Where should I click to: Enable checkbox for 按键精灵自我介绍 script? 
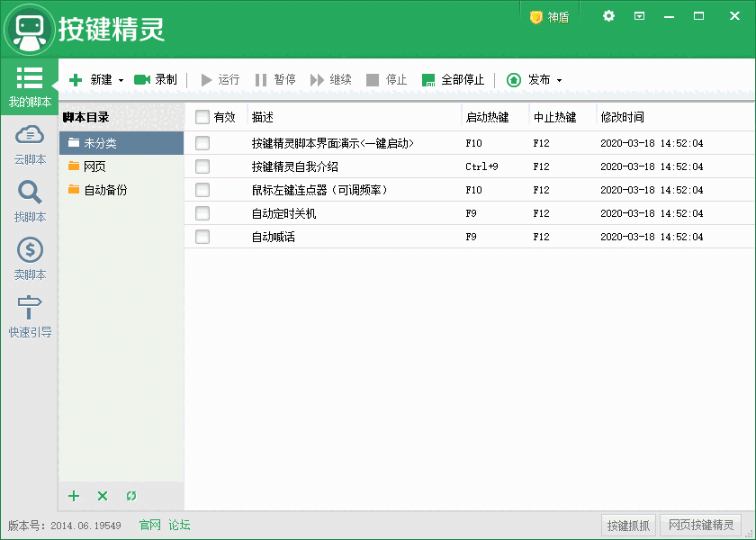click(202, 166)
